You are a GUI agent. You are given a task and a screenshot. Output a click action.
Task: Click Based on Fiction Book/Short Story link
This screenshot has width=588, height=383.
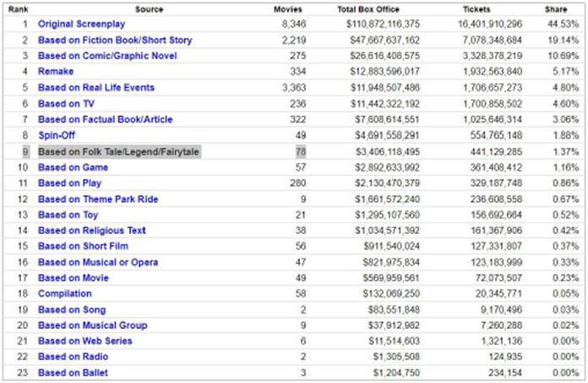pos(115,40)
